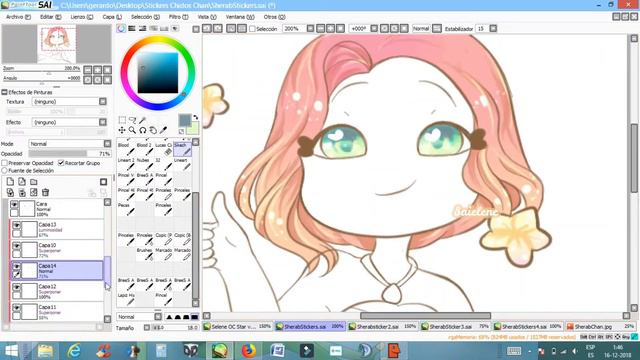Choose the Pecas brush preset
This screenshot has width=640, height=360.
click(126, 209)
